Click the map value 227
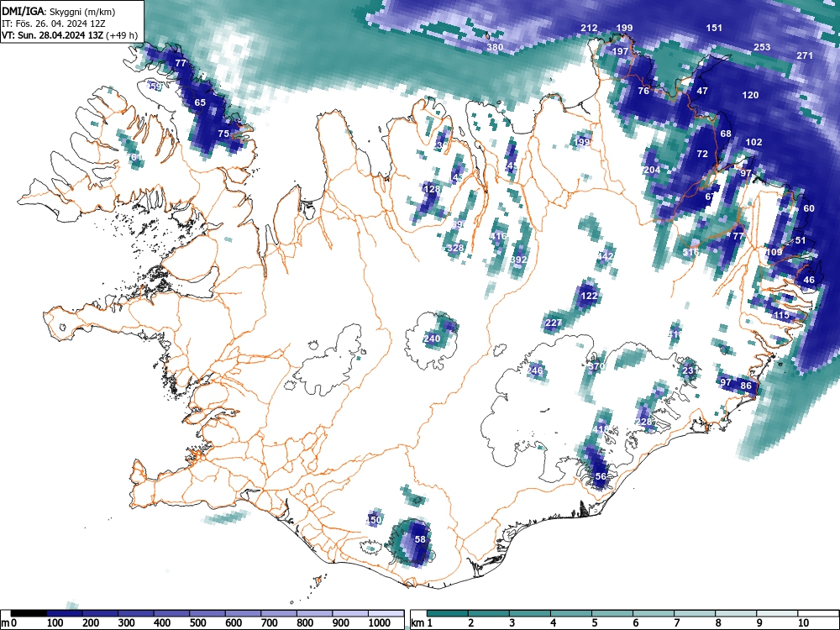This screenshot has width=840, height=630. point(554,323)
